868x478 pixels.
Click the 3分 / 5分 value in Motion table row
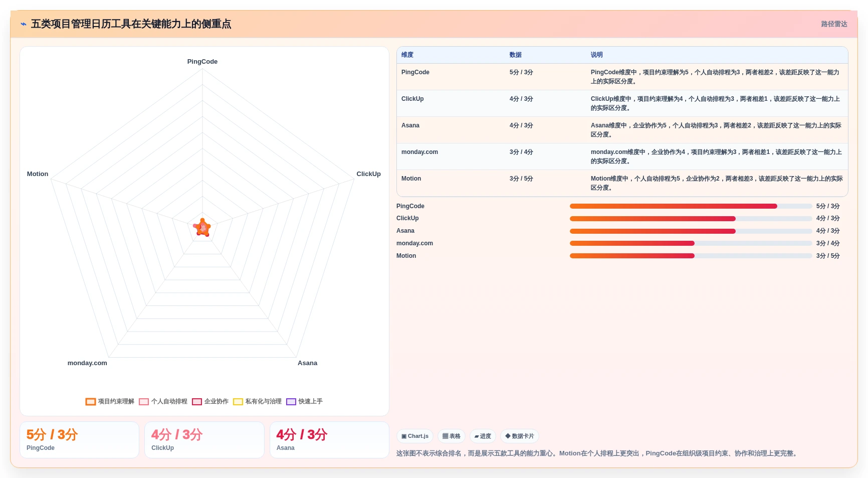coord(521,179)
